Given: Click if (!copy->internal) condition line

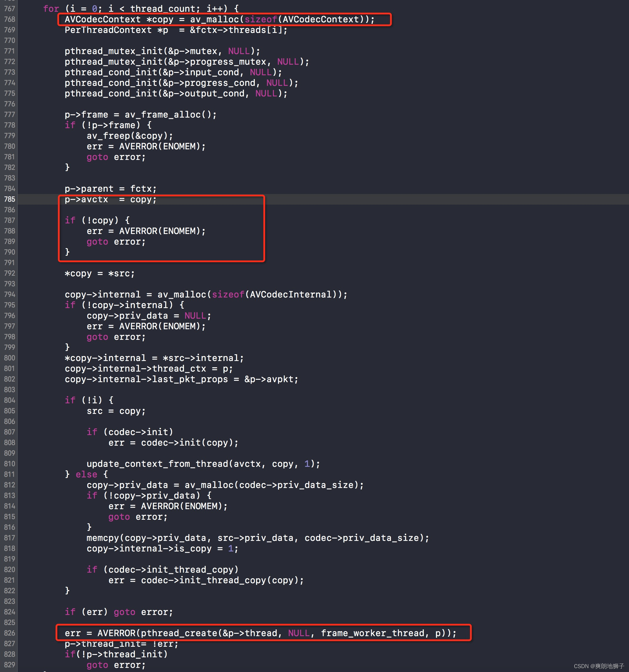Looking at the screenshot, I should pos(124,305).
